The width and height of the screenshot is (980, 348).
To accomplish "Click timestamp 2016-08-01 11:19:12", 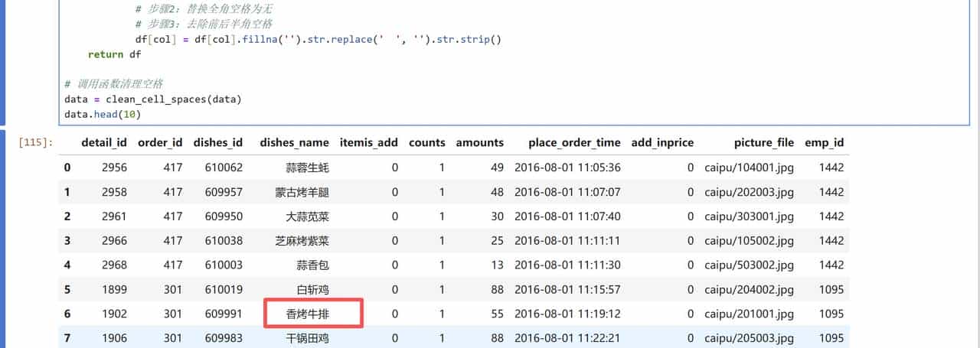I will (x=567, y=314).
